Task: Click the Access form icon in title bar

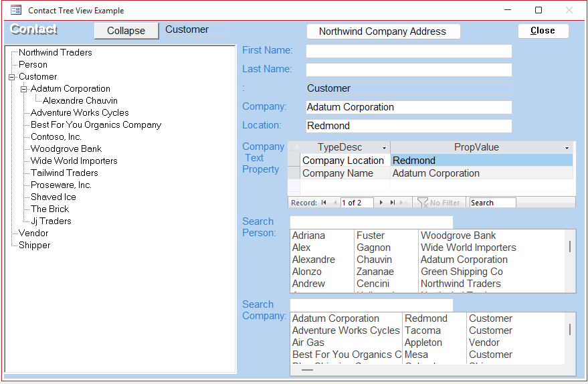Action: tap(16, 11)
